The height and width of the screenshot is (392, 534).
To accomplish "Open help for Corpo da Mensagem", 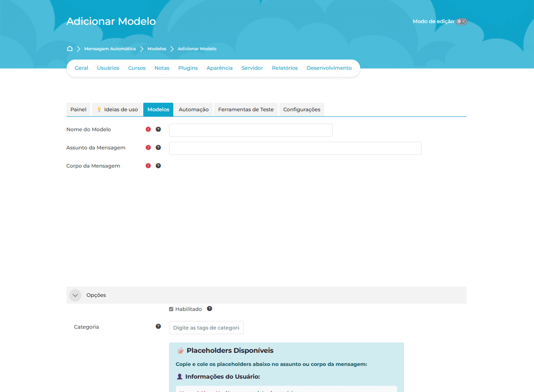I will pos(158,166).
